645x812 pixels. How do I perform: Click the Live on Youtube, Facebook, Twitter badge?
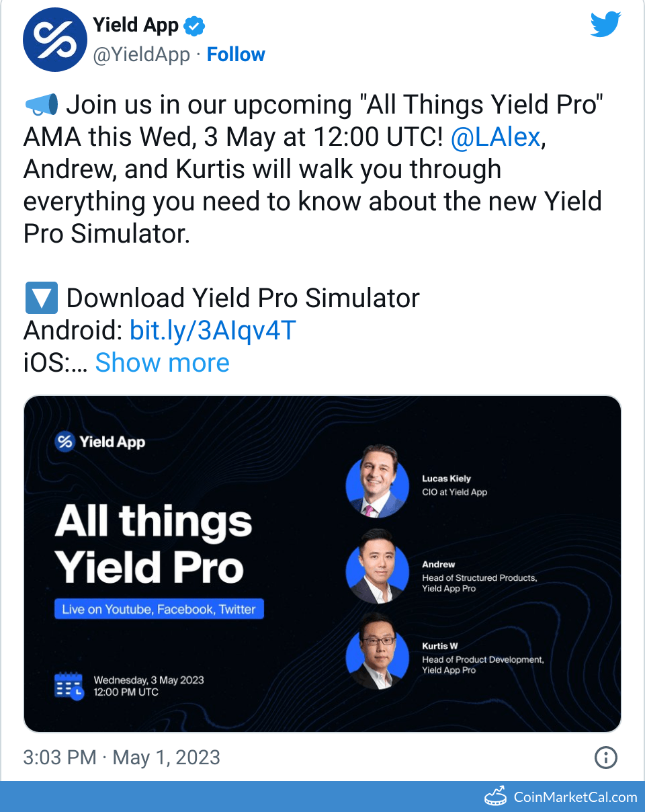point(159,610)
